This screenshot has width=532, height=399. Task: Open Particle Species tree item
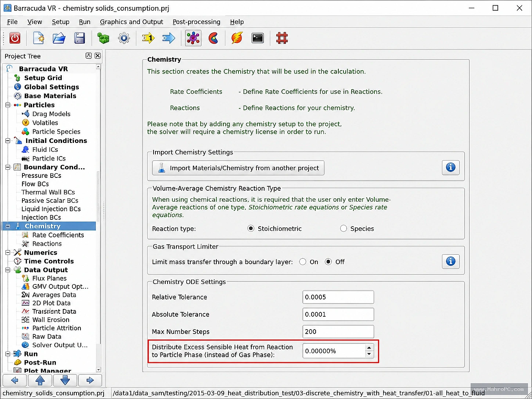click(x=56, y=132)
